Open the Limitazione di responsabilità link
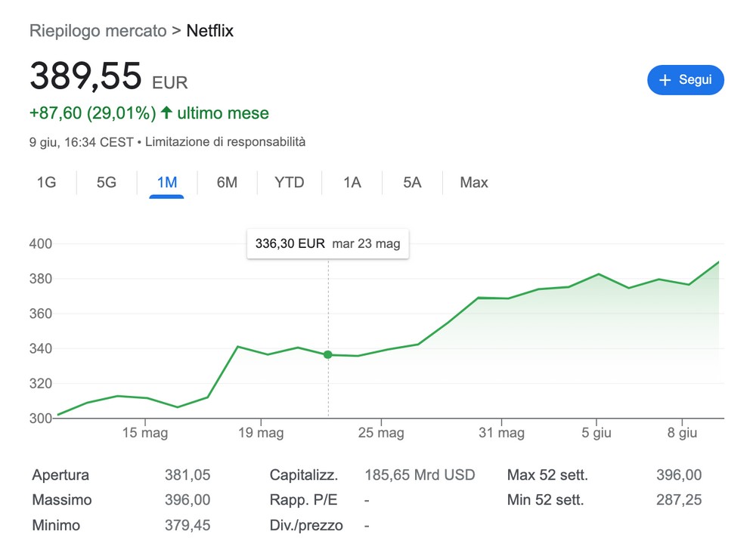This screenshot has width=756, height=547. (225, 142)
